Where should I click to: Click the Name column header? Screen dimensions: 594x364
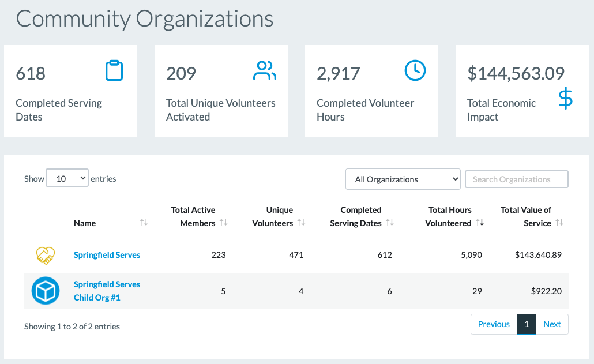tap(85, 223)
